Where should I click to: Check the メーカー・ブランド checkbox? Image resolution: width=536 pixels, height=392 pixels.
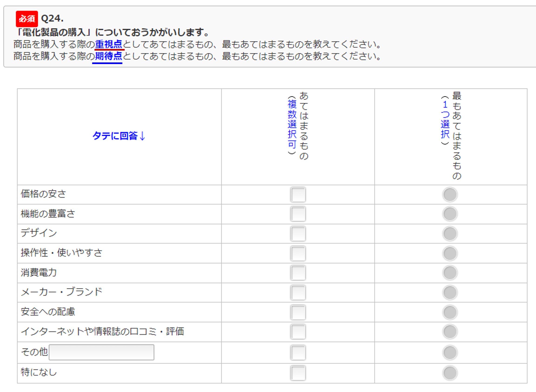298,293
